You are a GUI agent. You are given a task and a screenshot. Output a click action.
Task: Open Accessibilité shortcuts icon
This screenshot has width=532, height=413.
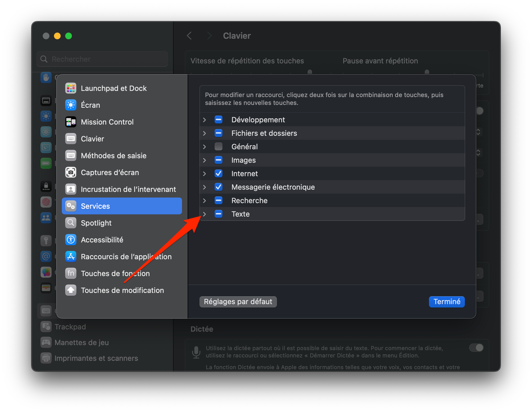tap(71, 240)
